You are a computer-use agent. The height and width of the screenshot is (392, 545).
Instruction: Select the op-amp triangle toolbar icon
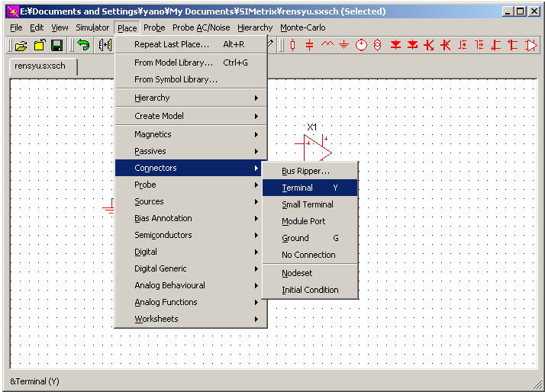pos(531,45)
